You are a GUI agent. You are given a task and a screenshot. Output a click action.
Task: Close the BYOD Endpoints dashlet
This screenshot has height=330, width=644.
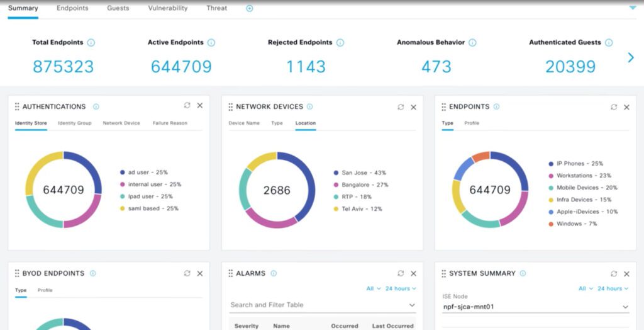pos(200,273)
